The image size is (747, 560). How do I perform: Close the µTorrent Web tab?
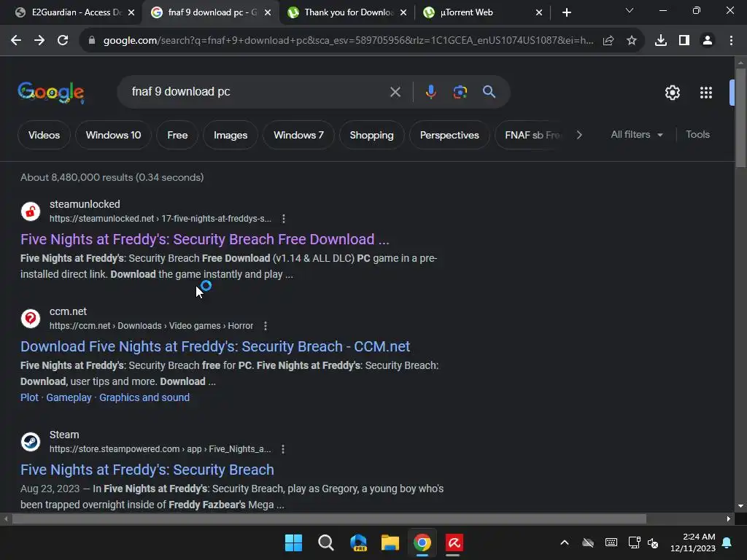(539, 12)
